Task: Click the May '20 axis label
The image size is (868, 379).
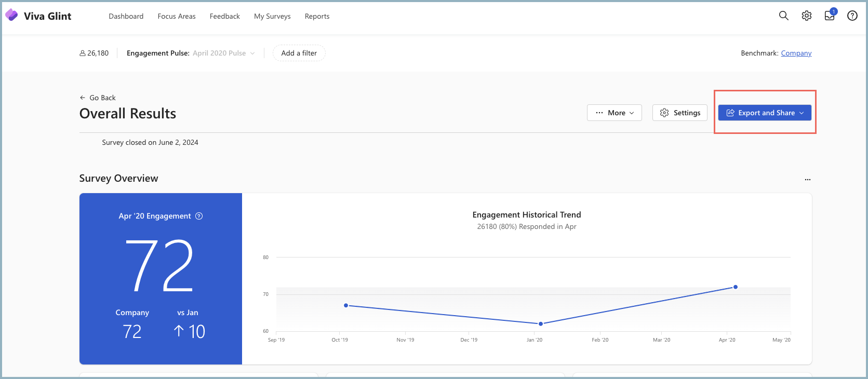Action: click(782, 340)
